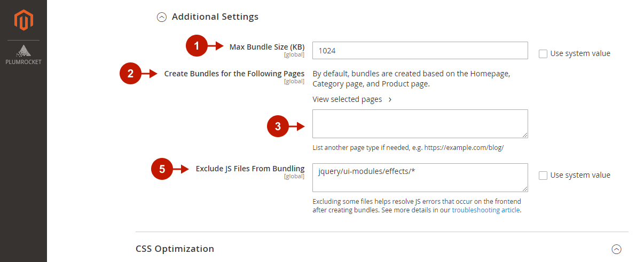Collapse Additional Settings using the circle arrow icon
The height and width of the screenshot is (262, 644).
click(161, 17)
